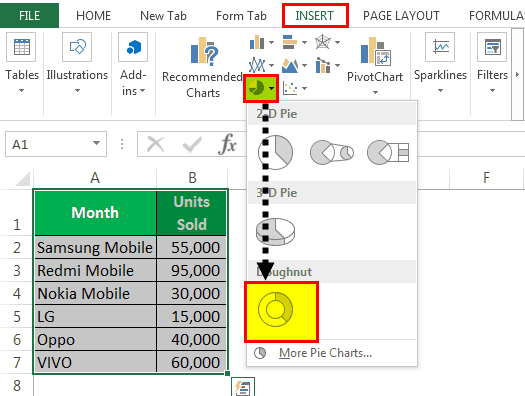Open the Illustrations shapes icon
525x396 pixels.
coord(77,47)
